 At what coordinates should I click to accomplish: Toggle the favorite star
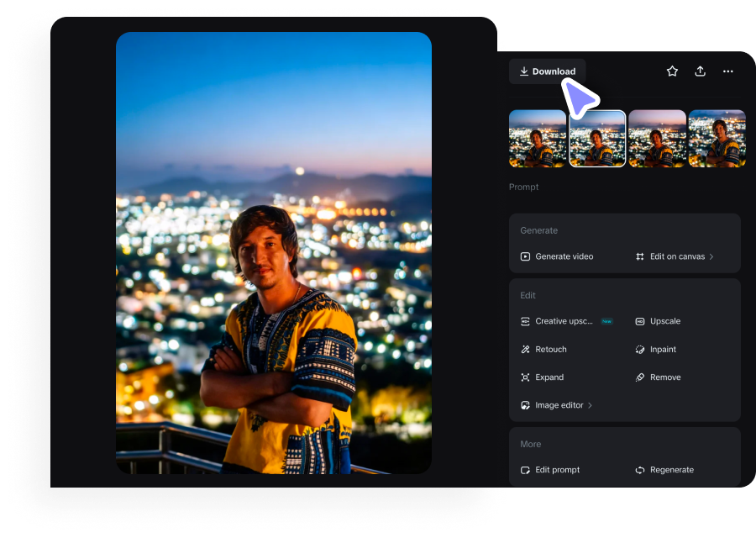pos(672,71)
